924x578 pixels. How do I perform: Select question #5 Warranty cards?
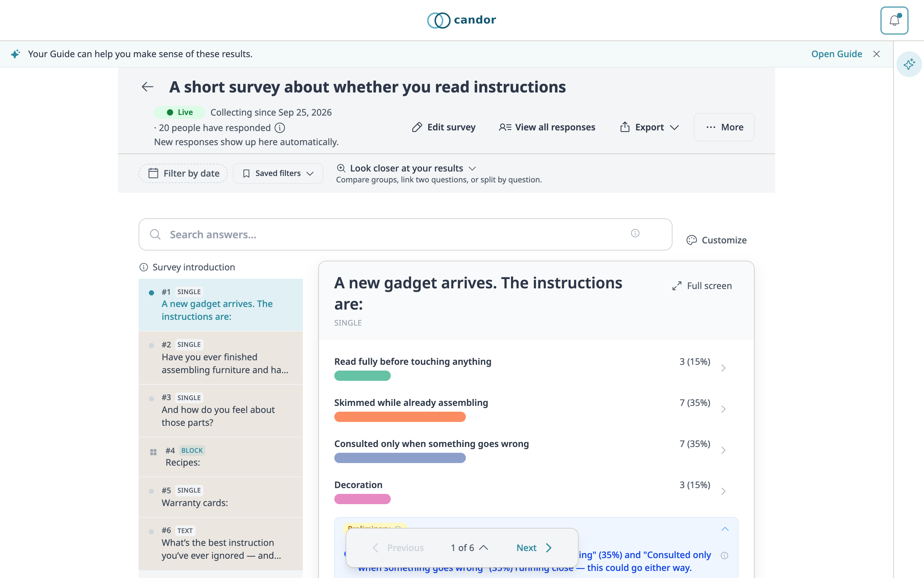(x=221, y=497)
